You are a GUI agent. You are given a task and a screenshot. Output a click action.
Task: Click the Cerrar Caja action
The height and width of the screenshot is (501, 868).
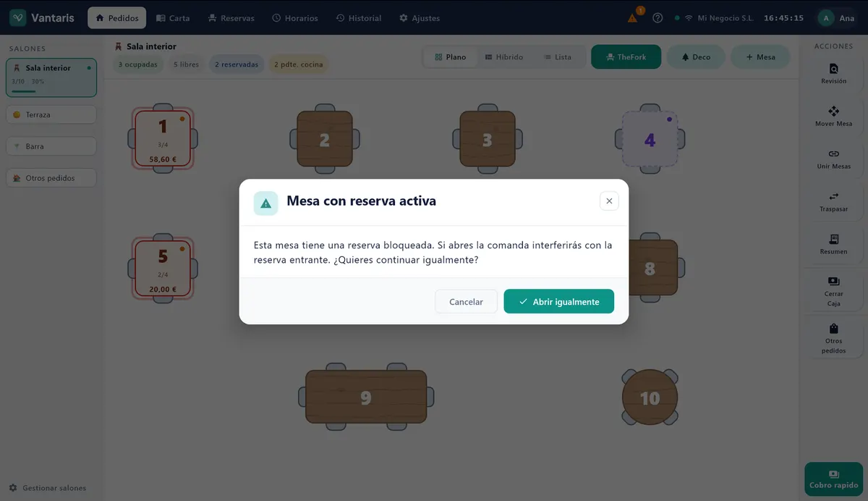(833, 291)
